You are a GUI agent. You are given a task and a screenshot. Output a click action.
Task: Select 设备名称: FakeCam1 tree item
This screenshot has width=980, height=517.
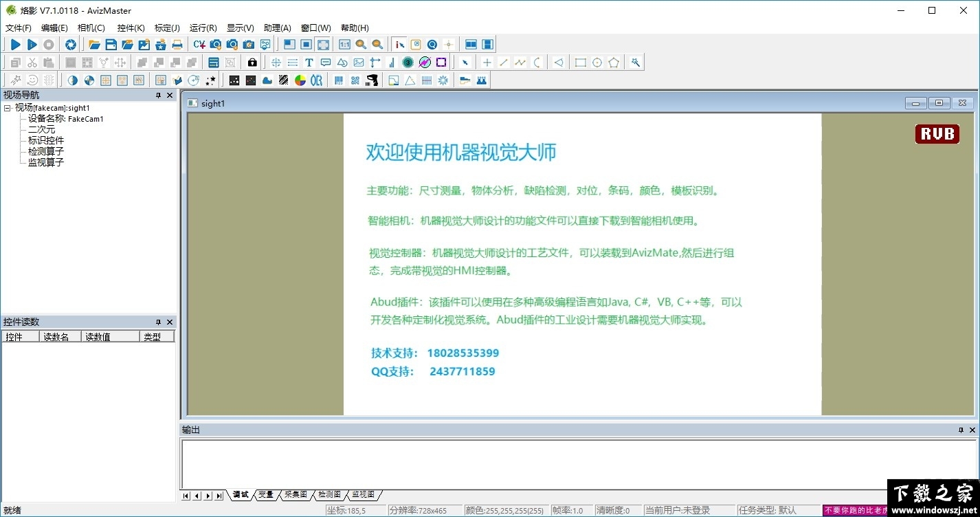click(66, 119)
